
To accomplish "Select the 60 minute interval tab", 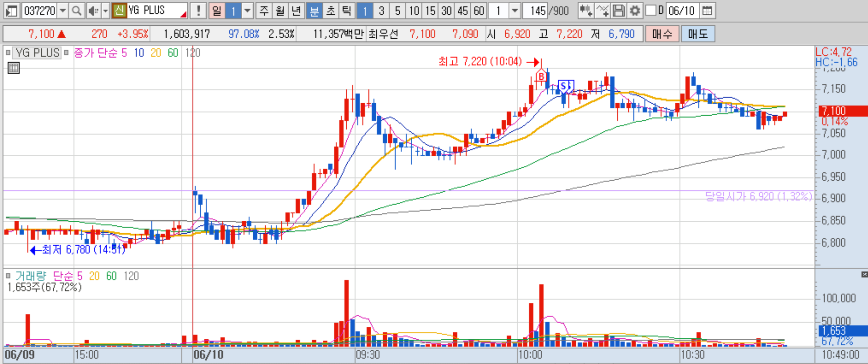I will [x=479, y=11].
